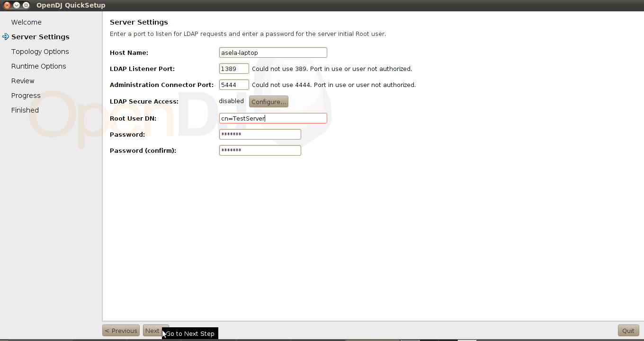The image size is (644, 341).
Task: Click the Password (confirm) field
Action: [260, 150]
